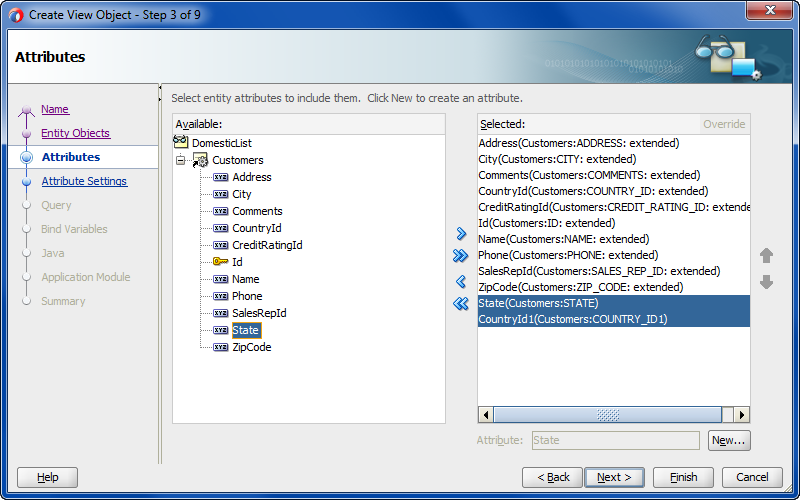Screen dimensions: 800x500
Task: Select Id in the Available tree
Action: click(x=237, y=262)
